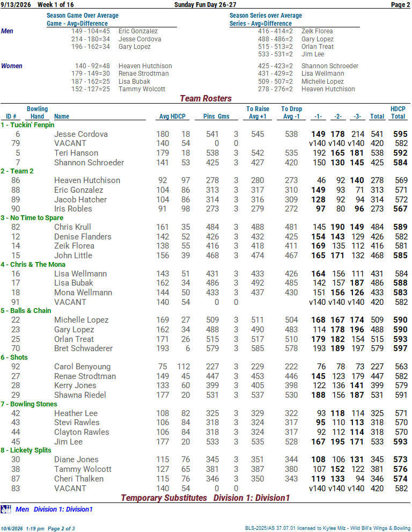412x532 pixels.
Task: Click 'Men Division 1: Division1' label at bottom
Action: point(54,509)
